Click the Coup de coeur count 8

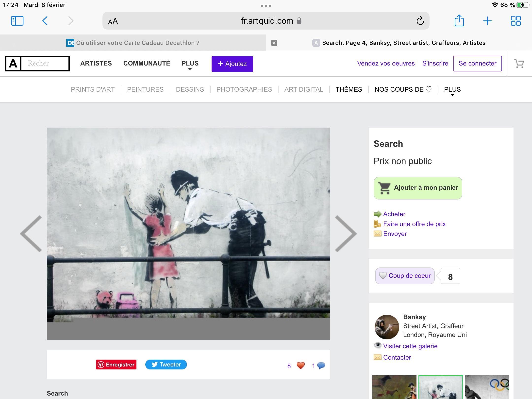click(x=450, y=276)
